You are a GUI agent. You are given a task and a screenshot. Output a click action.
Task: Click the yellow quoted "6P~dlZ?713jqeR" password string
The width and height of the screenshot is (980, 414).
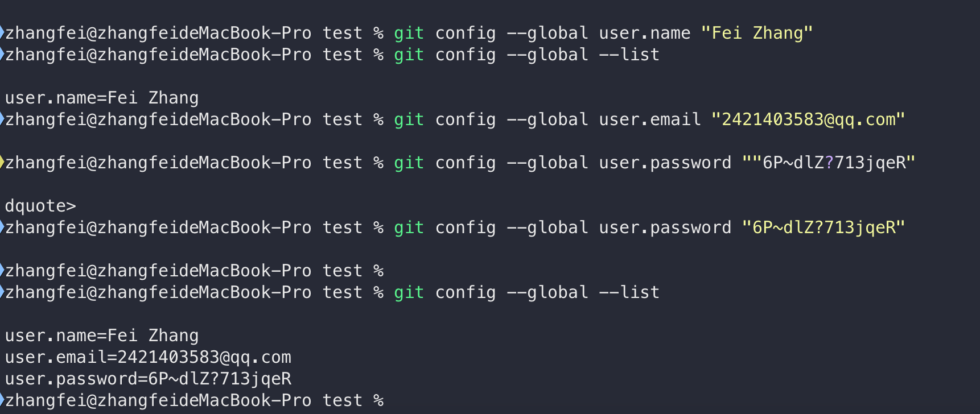click(x=823, y=227)
